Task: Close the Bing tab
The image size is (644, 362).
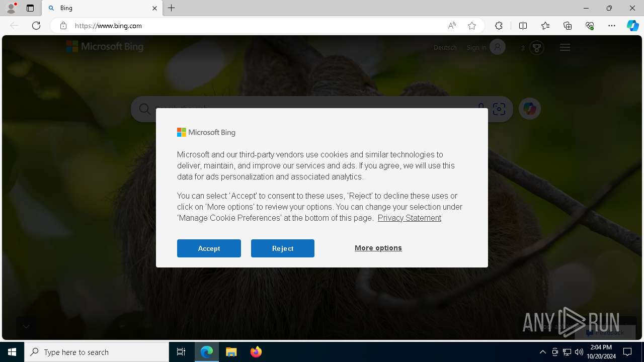Action: pyautogui.click(x=154, y=8)
